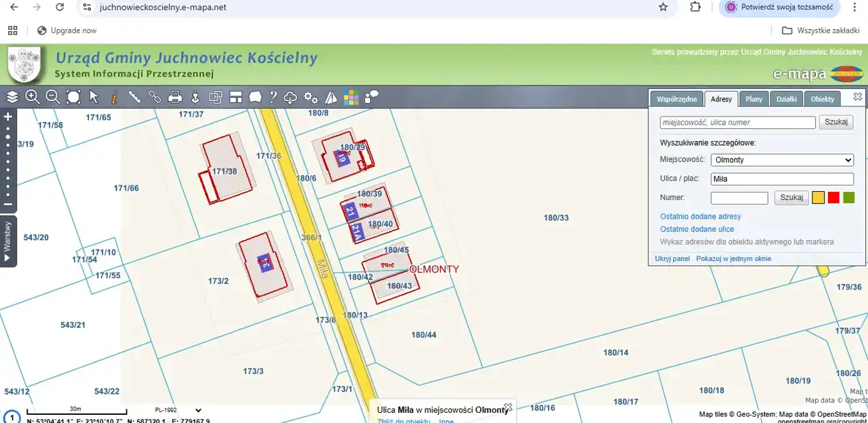
Task: Open the map layers icon
Action: pos(12,97)
